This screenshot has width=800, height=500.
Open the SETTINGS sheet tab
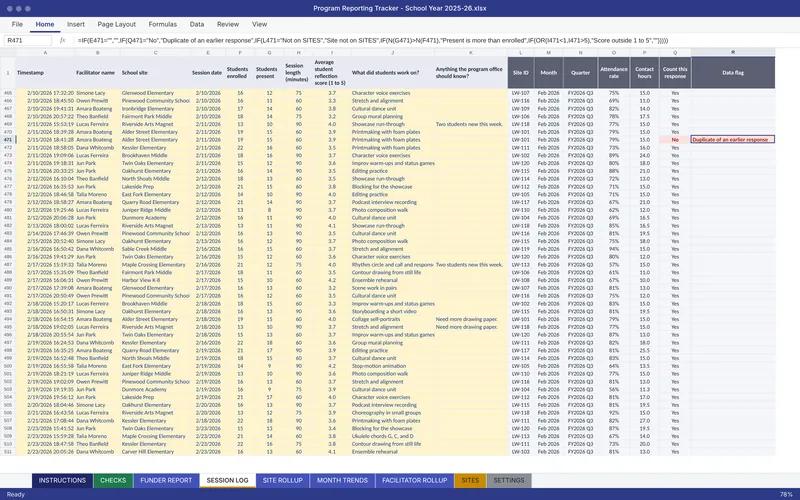[x=509, y=480]
